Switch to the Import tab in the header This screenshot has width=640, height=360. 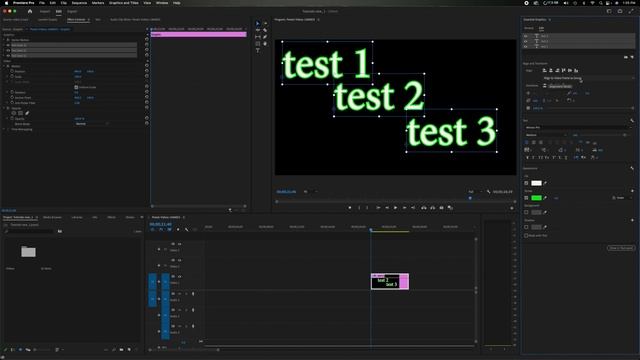(45, 11)
